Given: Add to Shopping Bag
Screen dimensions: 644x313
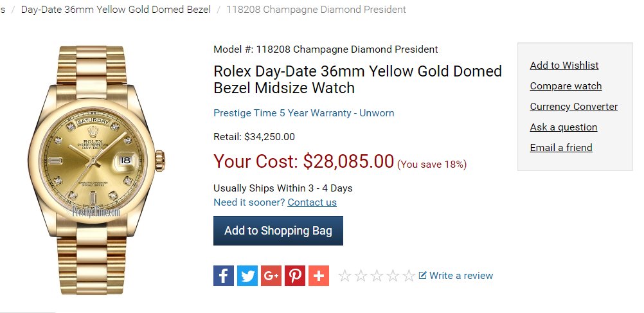Looking at the screenshot, I should point(278,231).
